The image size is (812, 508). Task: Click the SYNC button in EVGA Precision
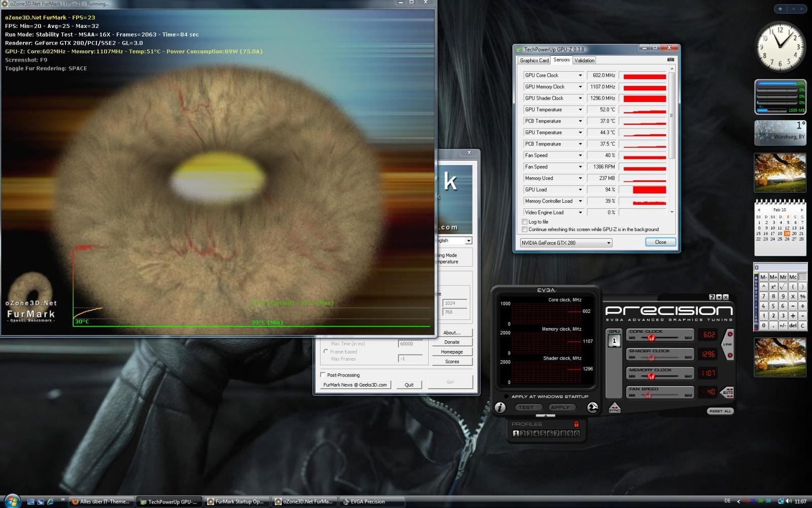615,407
